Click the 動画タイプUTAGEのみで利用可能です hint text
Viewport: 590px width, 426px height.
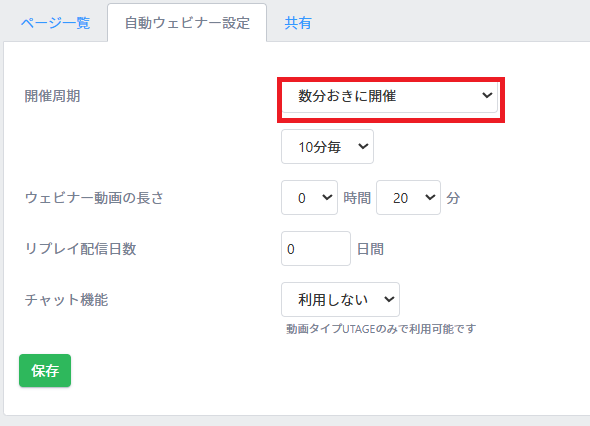pos(381,329)
